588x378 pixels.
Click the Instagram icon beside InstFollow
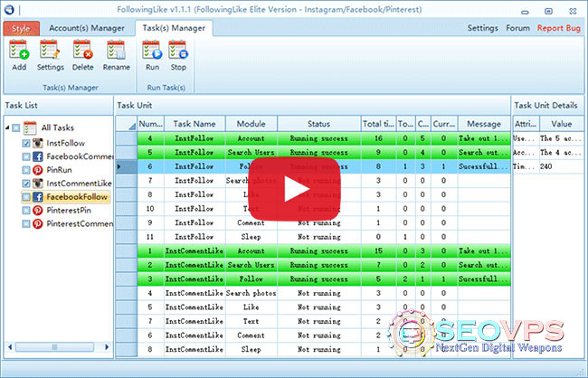37,143
